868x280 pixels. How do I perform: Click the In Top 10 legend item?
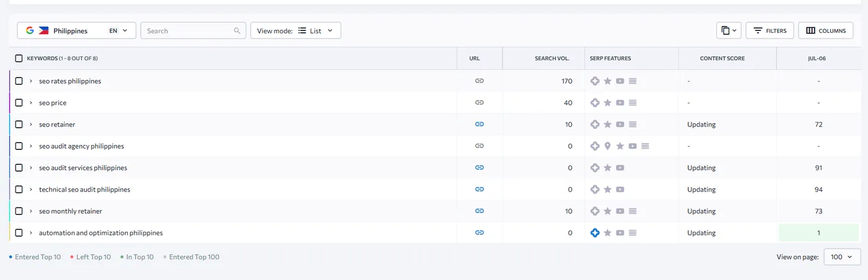click(x=137, y=257)
